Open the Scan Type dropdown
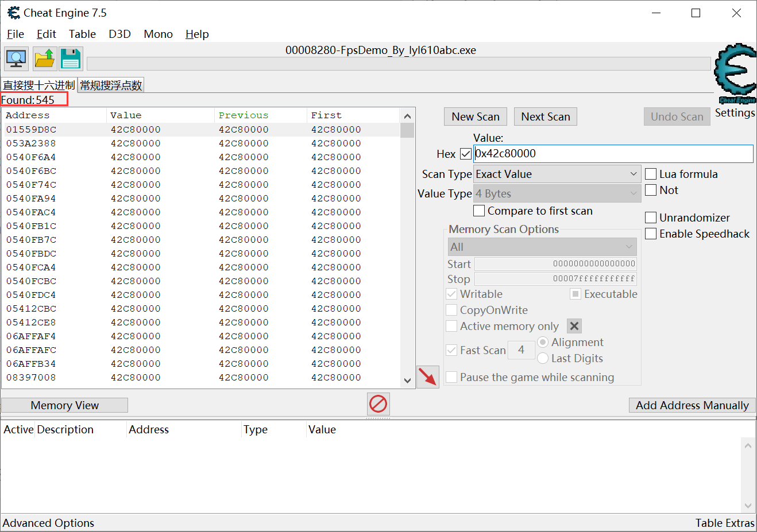 557,174
